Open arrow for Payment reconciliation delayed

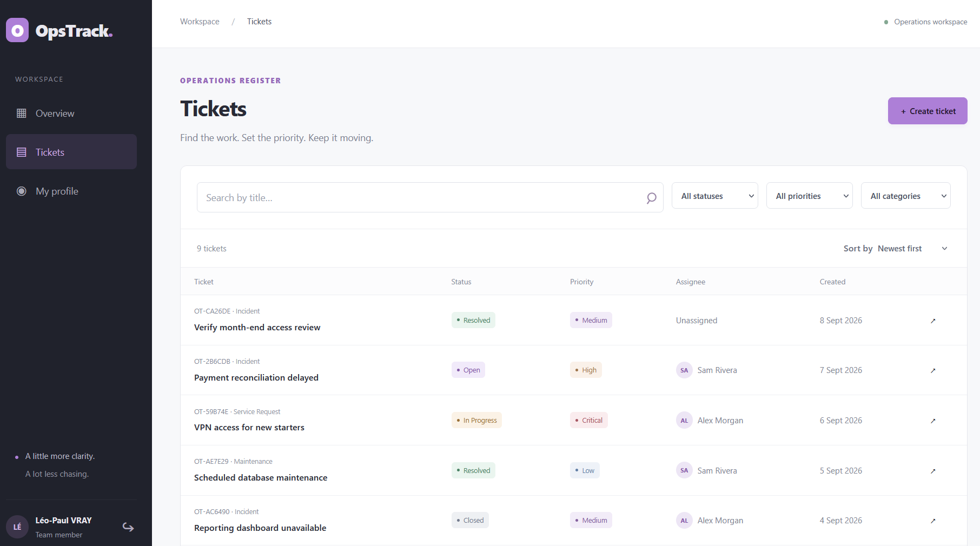(933, 370)
